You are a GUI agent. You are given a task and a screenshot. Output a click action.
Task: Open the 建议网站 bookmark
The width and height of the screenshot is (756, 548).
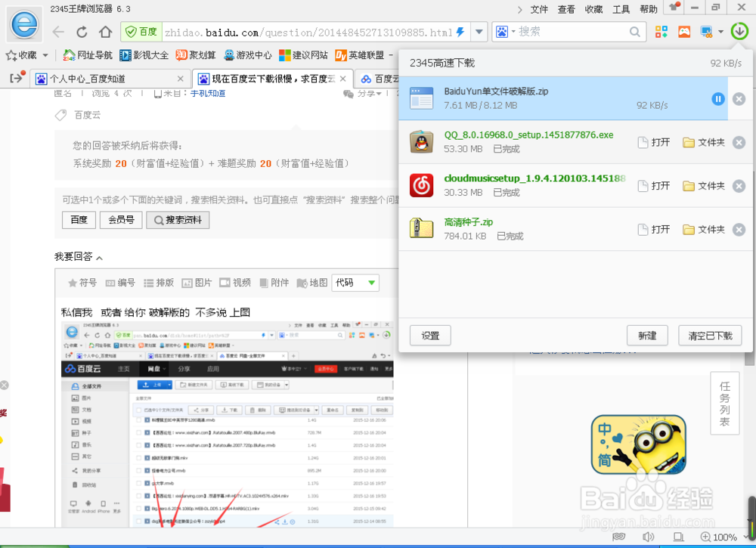pyautogui.click(x=303, y=55)
